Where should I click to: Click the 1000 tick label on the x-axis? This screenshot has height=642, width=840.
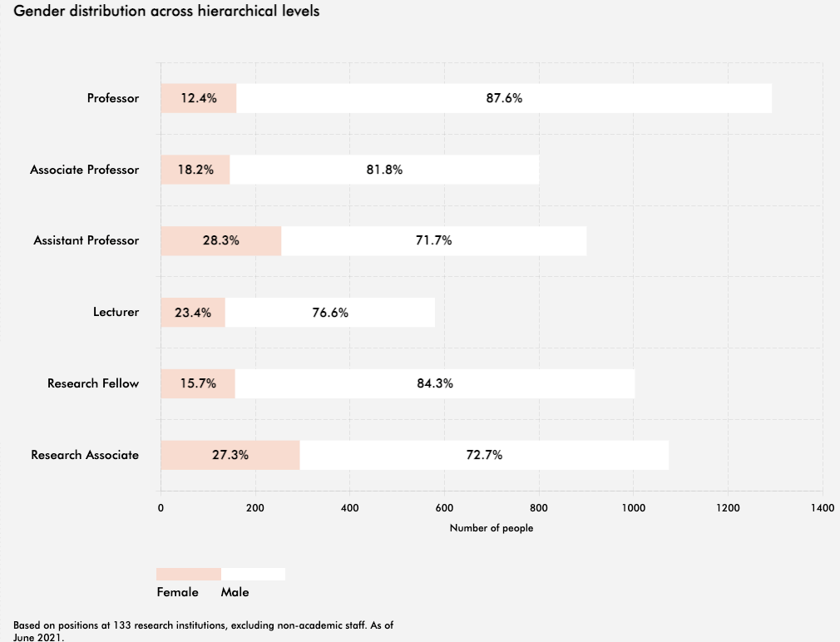pyautogui.click(x=633, y=506)
